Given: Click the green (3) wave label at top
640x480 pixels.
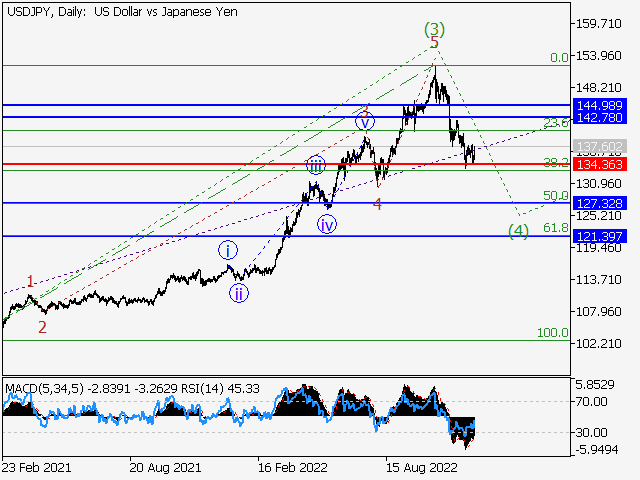Looking at the screenshot, I should [434, 29].
